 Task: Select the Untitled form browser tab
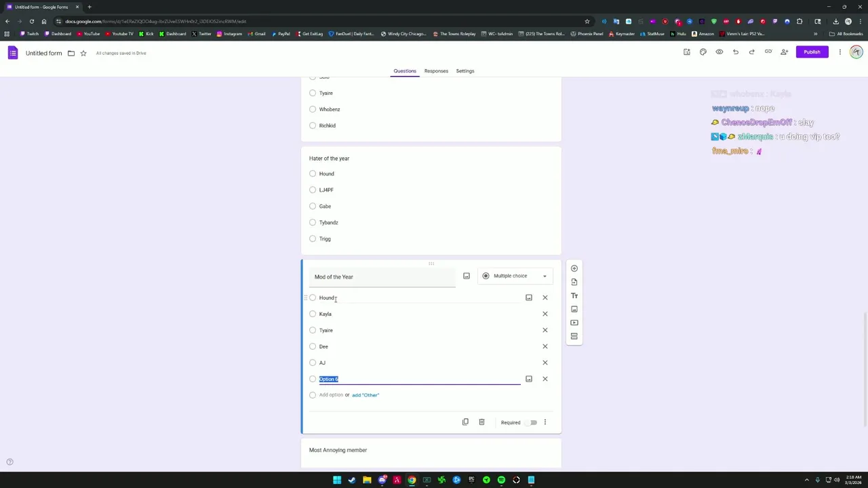tap(42, 7)
